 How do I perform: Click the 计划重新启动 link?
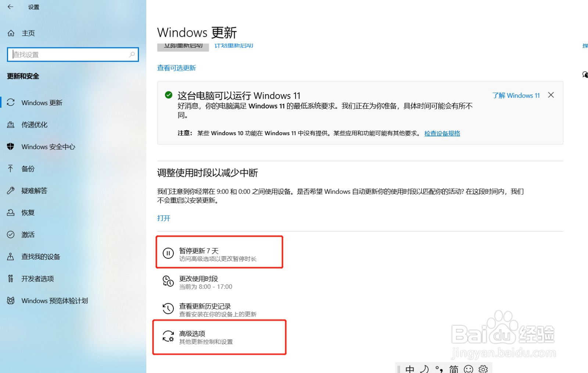pos(234,46)
